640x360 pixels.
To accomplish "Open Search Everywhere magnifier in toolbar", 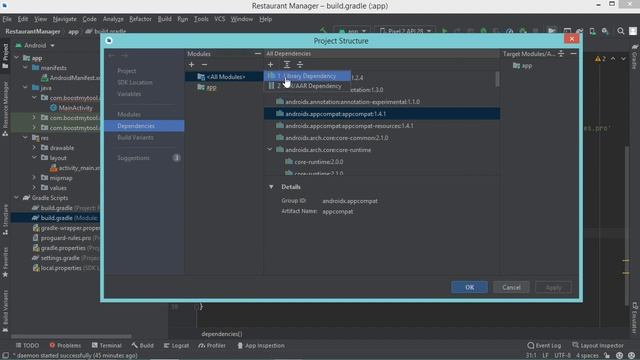I will tap(620, 31).
